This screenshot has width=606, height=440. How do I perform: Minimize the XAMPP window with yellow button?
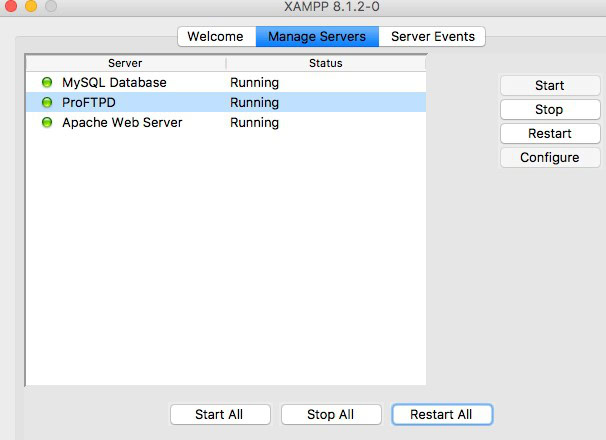click(31, 5)
